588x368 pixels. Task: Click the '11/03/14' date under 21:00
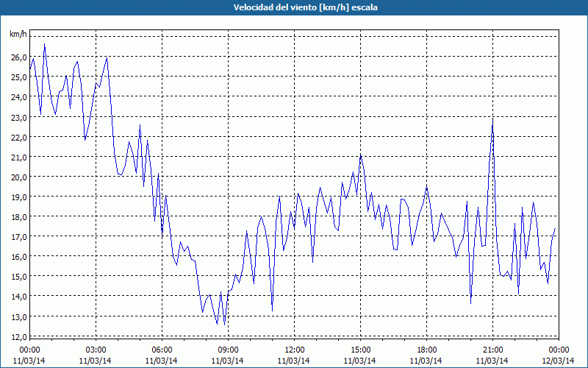click(492, 361)
